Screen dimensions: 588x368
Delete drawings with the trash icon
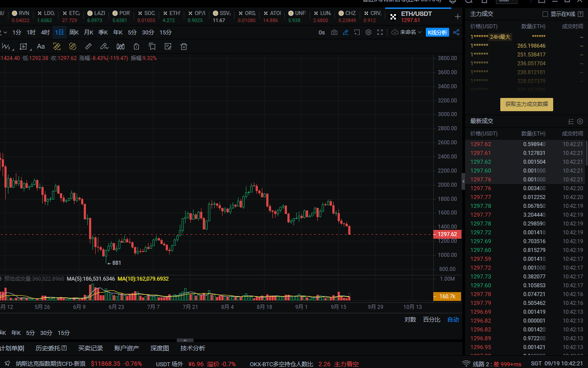(x=184, y=46)
